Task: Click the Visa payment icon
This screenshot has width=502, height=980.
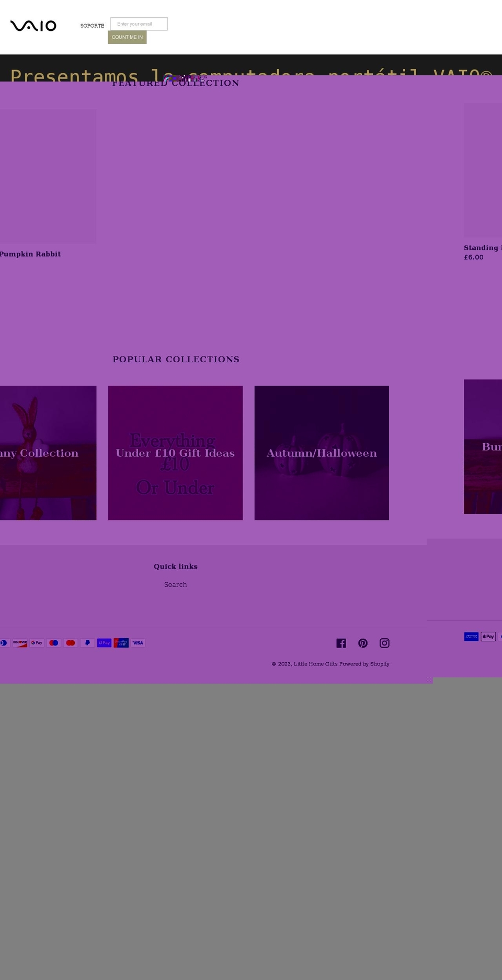Action: (138, 643)
